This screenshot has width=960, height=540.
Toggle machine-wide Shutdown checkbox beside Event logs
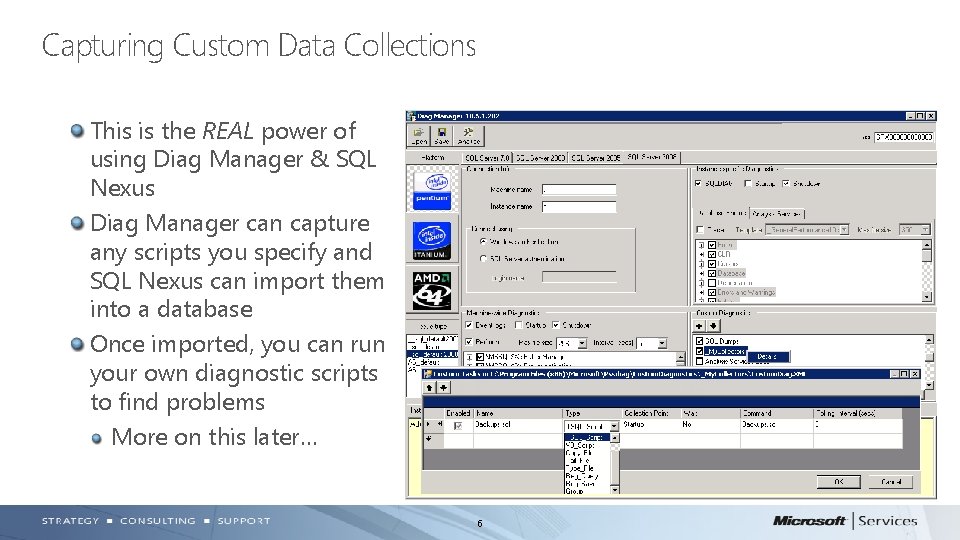pyautogui.click(x=555, y=325)
